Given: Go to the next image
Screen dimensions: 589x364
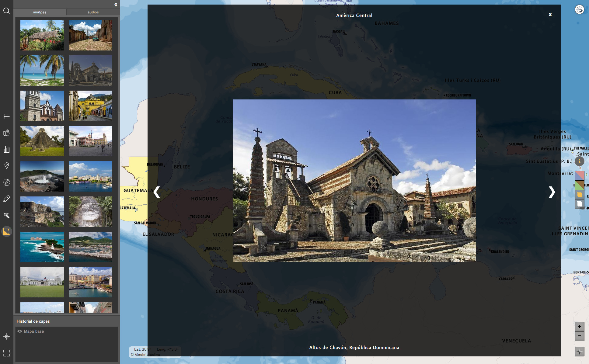Looking at the screenshot, I should click(552, 192).
